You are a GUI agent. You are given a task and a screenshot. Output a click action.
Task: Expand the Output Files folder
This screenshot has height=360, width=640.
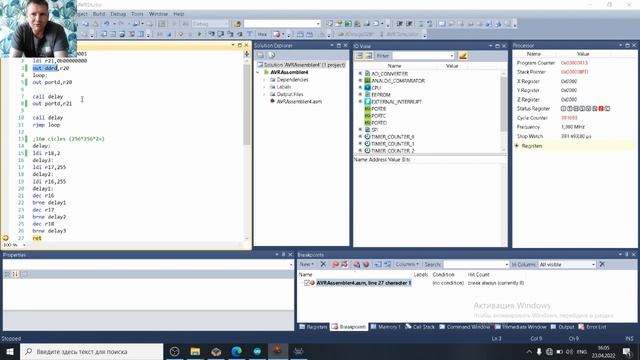[264, 94]
